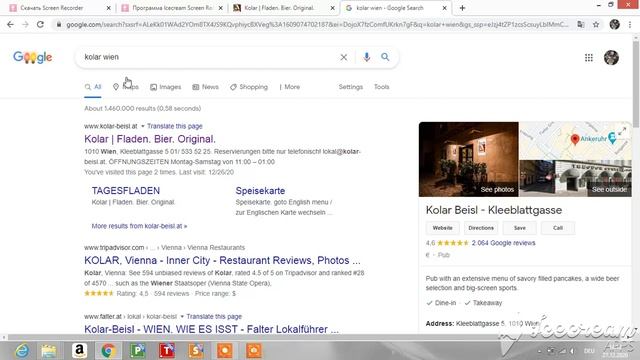Image resolution: width=640 pixels, height=360 pixels.
Task: Open the TAGESFLADEN sitelink
Action: point(126,191)
